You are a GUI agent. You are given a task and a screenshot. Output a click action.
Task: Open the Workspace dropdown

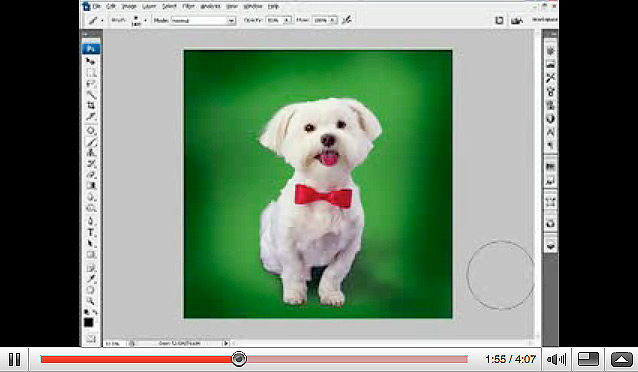coord(545,20)
